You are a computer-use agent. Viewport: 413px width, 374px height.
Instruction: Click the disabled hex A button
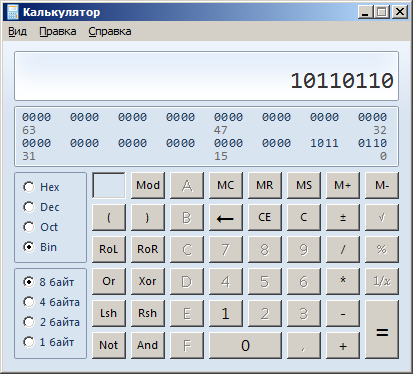coord(187,186)
